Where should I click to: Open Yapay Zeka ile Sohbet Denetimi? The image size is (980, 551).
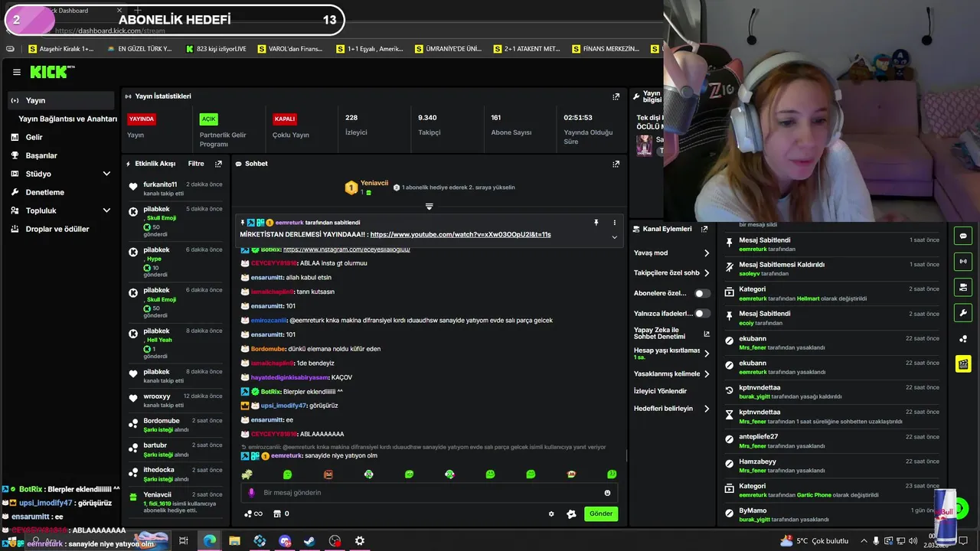(x=671, y=333)
